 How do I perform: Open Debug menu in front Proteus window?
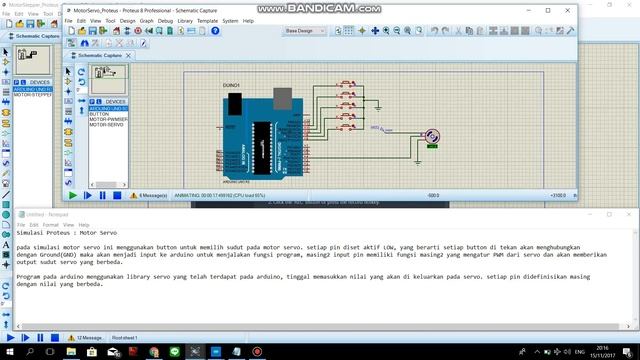coord(165,21)
